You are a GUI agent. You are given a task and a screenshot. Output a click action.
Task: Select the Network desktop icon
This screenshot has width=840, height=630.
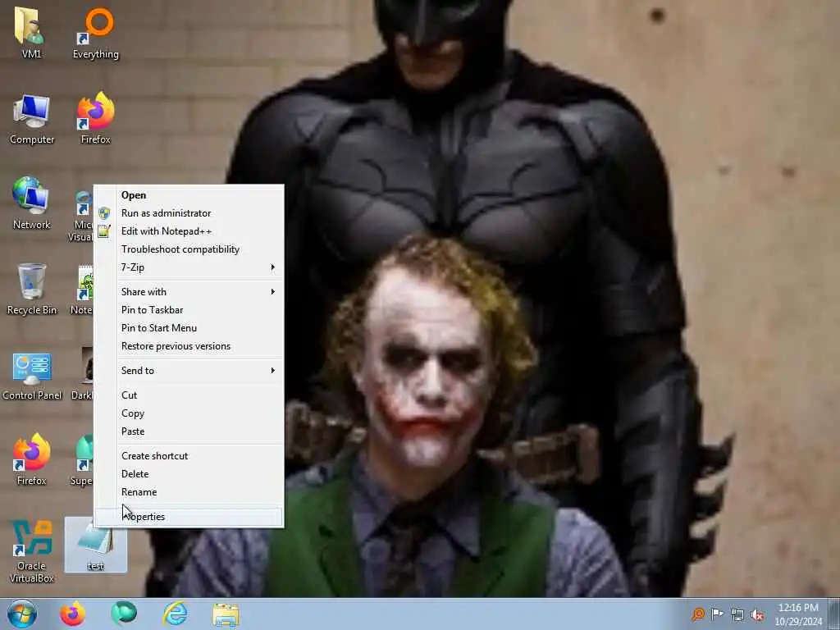tap(32, 203)
